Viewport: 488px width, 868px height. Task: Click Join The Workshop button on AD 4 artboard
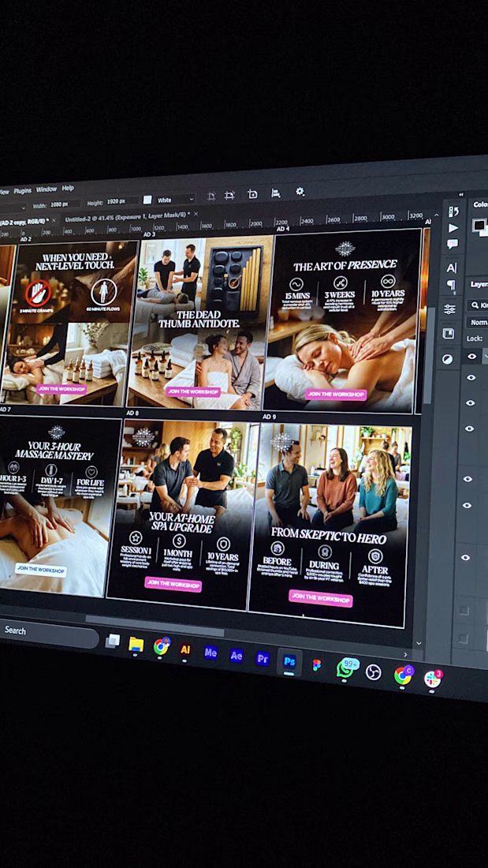(336, 394)
